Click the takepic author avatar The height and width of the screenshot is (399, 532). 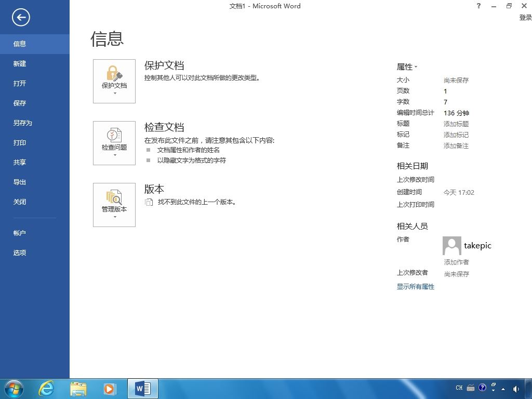point(452,246)
